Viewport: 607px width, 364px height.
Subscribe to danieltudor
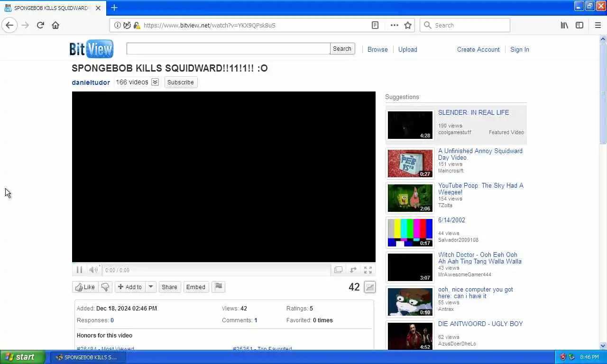coord(181,82)
